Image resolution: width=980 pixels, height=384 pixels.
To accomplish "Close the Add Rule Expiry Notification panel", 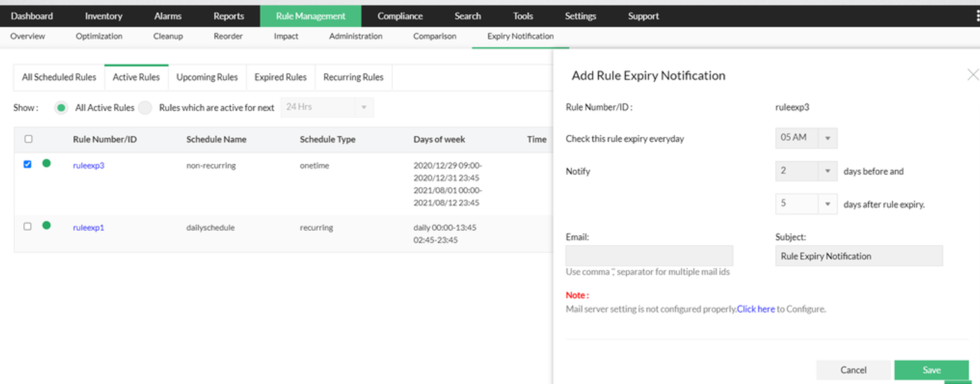I will pos(972,75).
